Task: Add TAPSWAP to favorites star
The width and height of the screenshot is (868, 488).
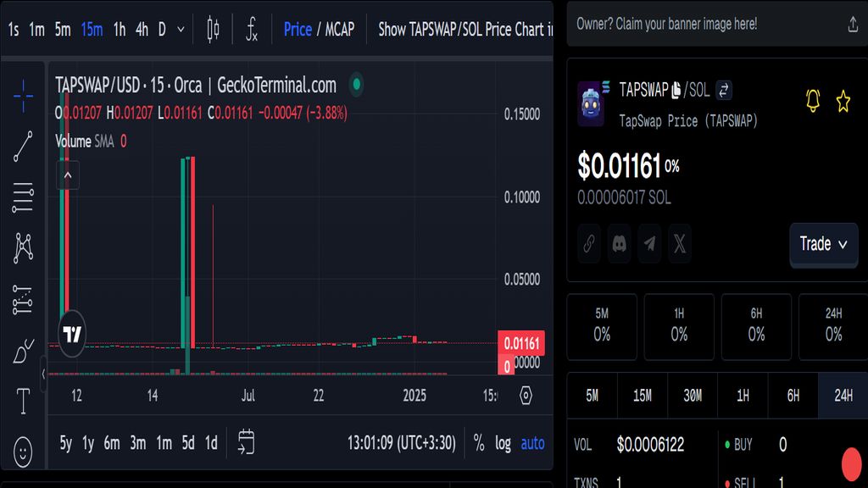Action: click(843, 102)
